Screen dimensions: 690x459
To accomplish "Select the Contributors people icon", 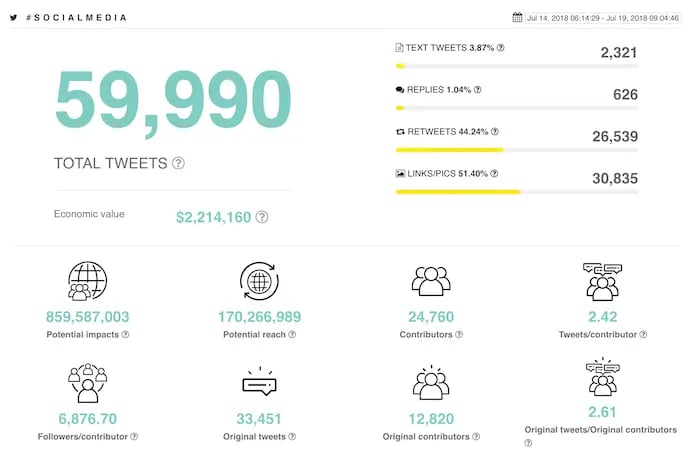I will [x=431, y=281].
